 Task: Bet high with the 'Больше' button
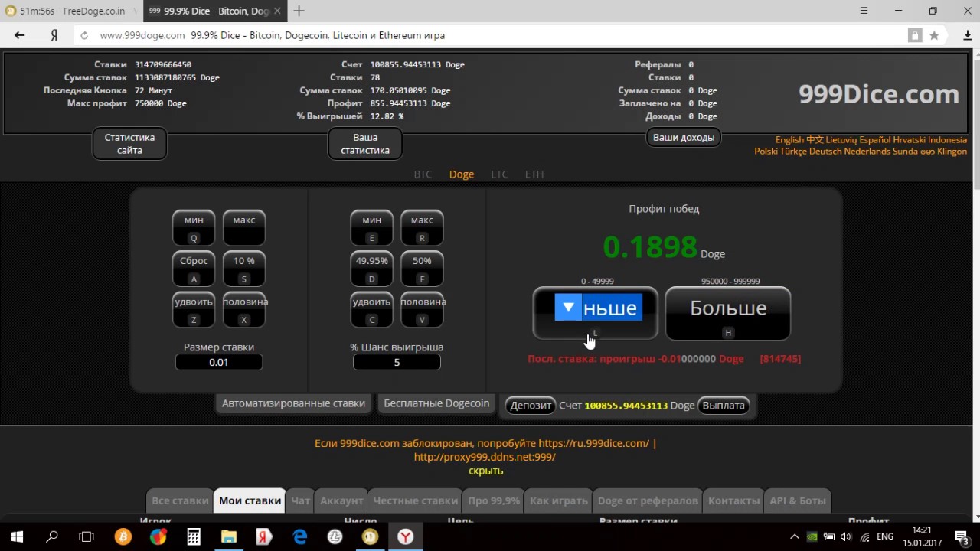click(x=728, y=313)
